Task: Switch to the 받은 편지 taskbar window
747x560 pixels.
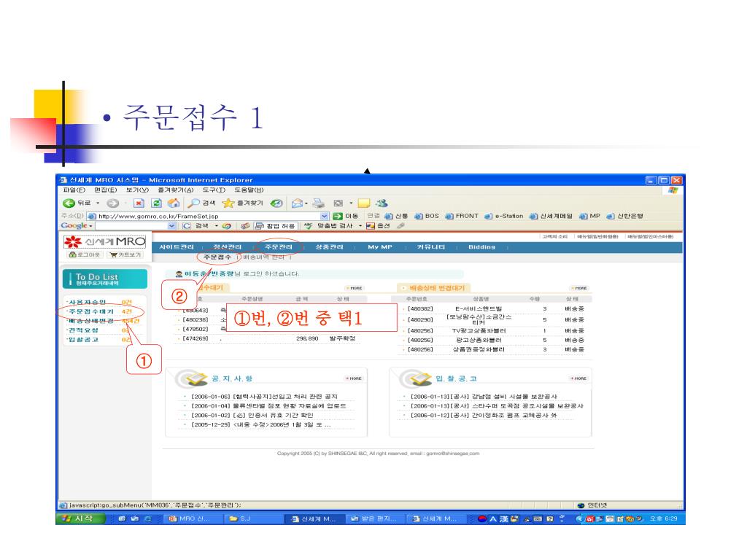Action: pos(373,518)
